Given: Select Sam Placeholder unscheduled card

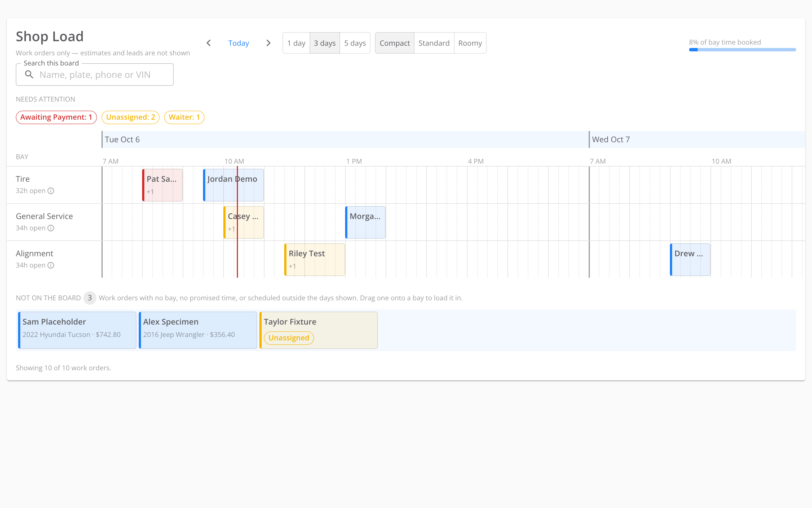Looking at the screenshot, I should pyautogui.click(x=77, y=330).
